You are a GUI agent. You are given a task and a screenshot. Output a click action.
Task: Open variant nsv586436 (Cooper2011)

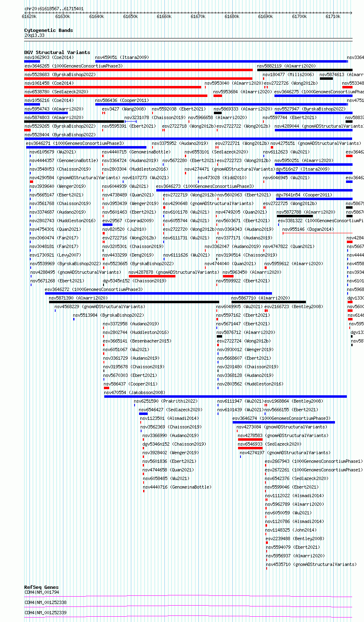[122, 101]
